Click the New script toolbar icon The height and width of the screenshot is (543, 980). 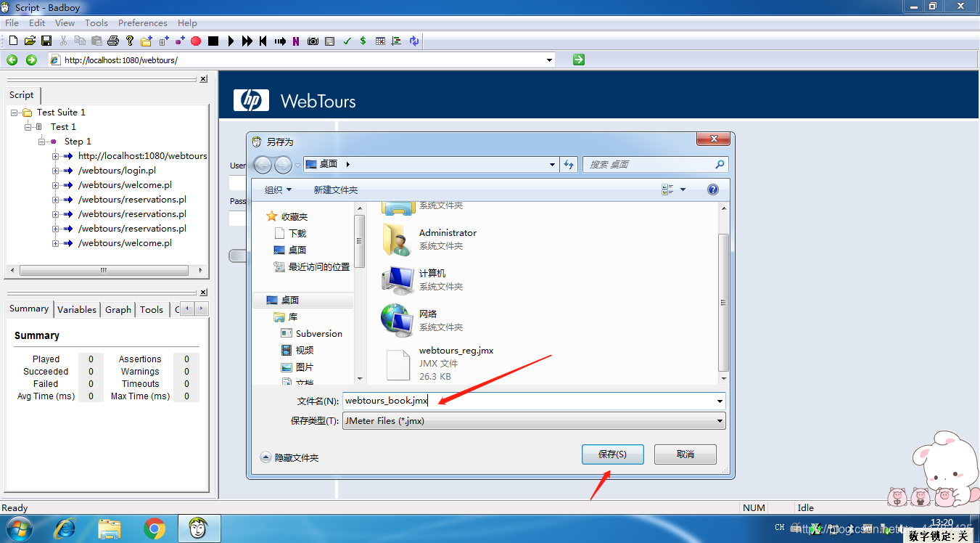pyautogui.click(x=13, y=41)
